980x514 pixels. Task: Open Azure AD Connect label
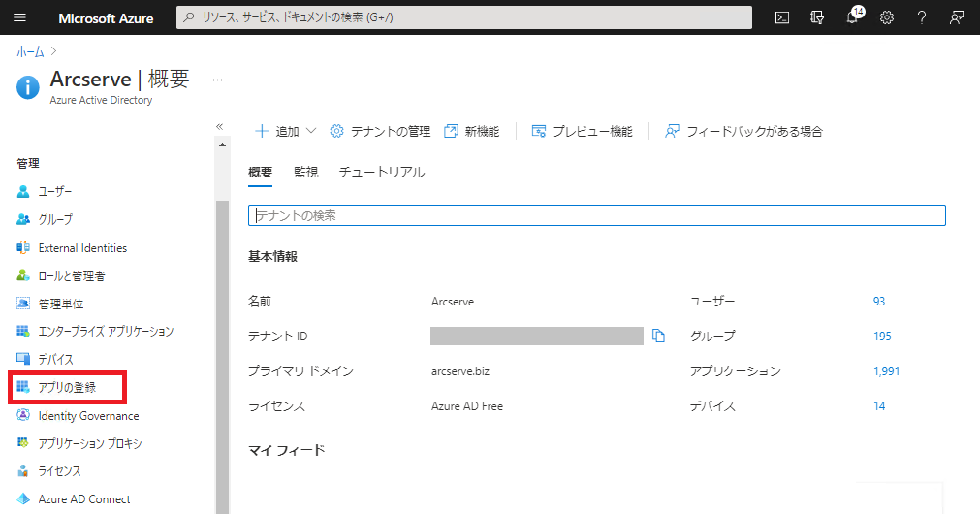coord(84,499)
